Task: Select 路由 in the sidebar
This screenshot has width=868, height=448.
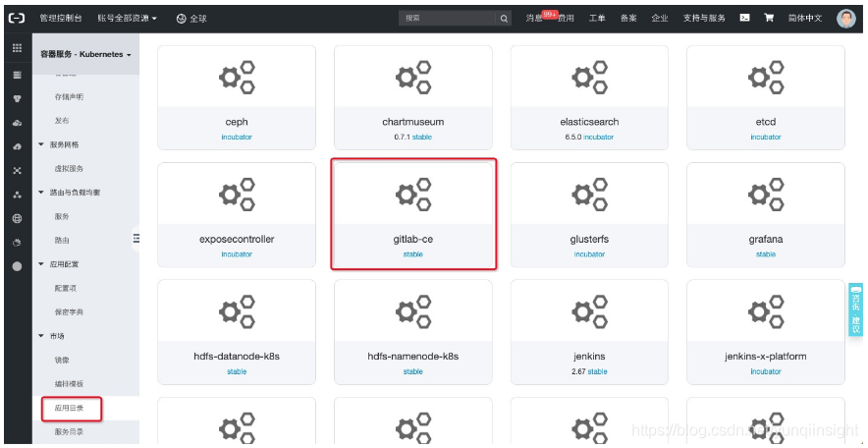Action: pyautogui.click(x=62, y=241)
